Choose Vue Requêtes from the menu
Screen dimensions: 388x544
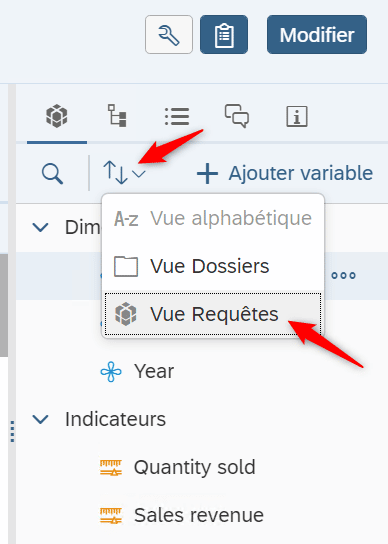tap(213, 314)
